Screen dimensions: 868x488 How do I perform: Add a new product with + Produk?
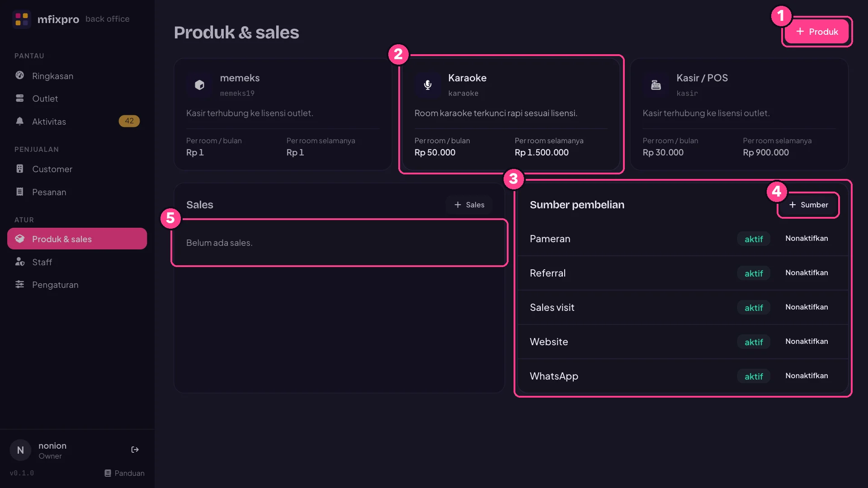816,32
